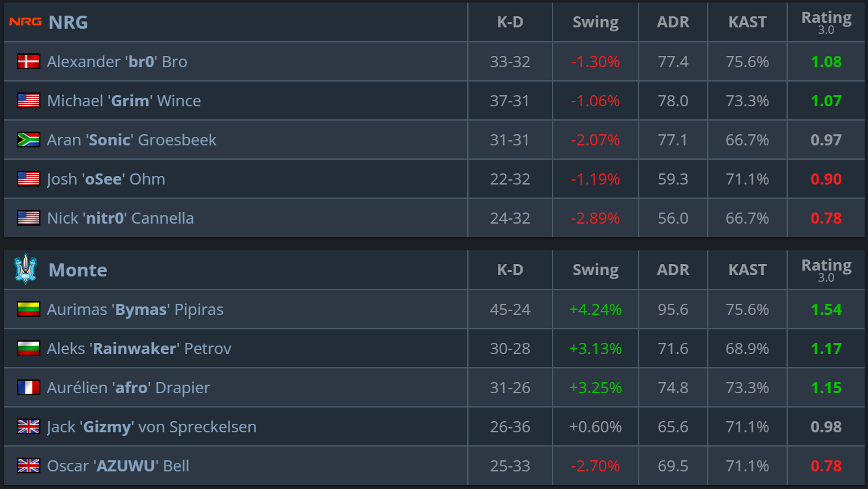This screenshot has height=489, width=868.
Task: Click the US flag beside Grim
Action: click(29, 101)
